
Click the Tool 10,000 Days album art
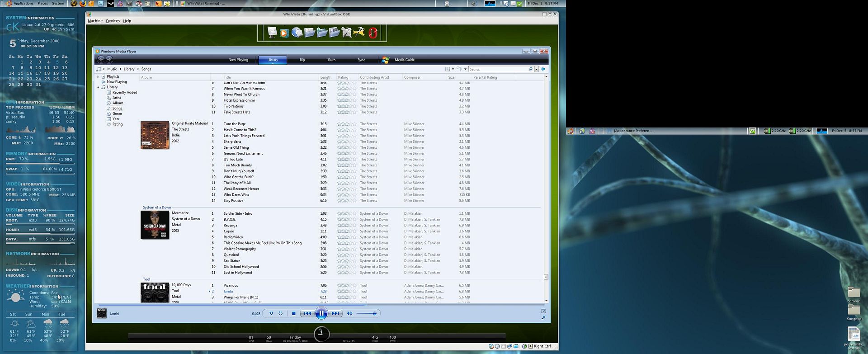(155, 293)
